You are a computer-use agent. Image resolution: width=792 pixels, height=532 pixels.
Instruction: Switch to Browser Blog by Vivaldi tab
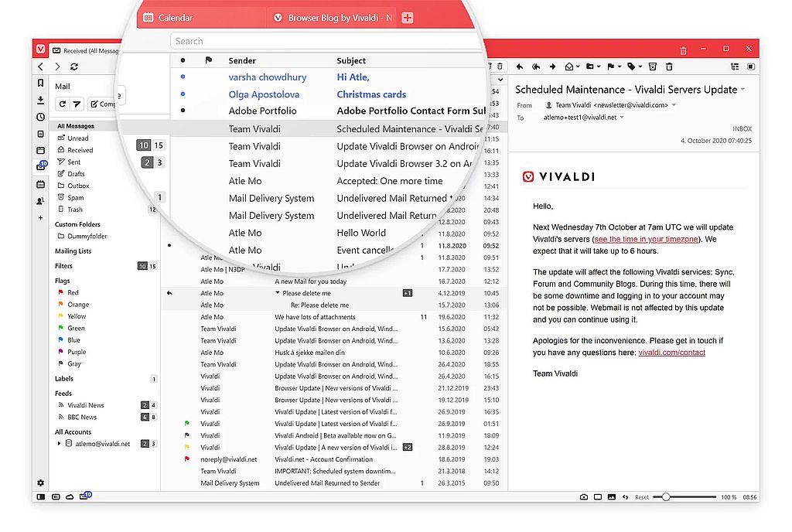coord(333,18)
